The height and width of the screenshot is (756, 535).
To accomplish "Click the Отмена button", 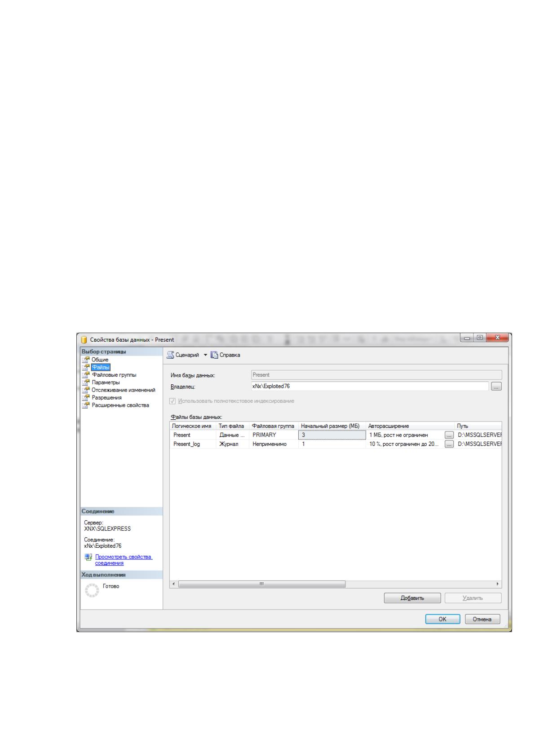I will (482, 619).
